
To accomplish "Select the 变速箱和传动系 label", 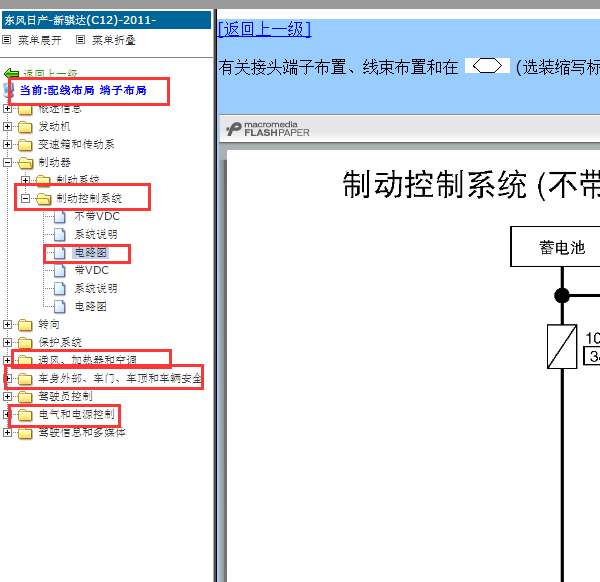I will pyautogui.click(x=76, y=144).
